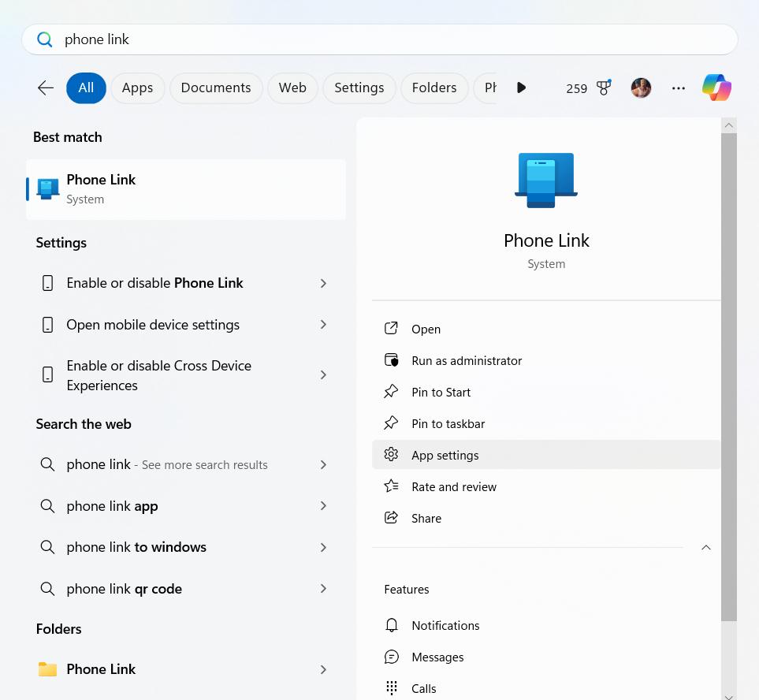The width and height of the screenshot is (759, 700).
Task: Collapse the Features section chevron
Action: coord(705,547)
